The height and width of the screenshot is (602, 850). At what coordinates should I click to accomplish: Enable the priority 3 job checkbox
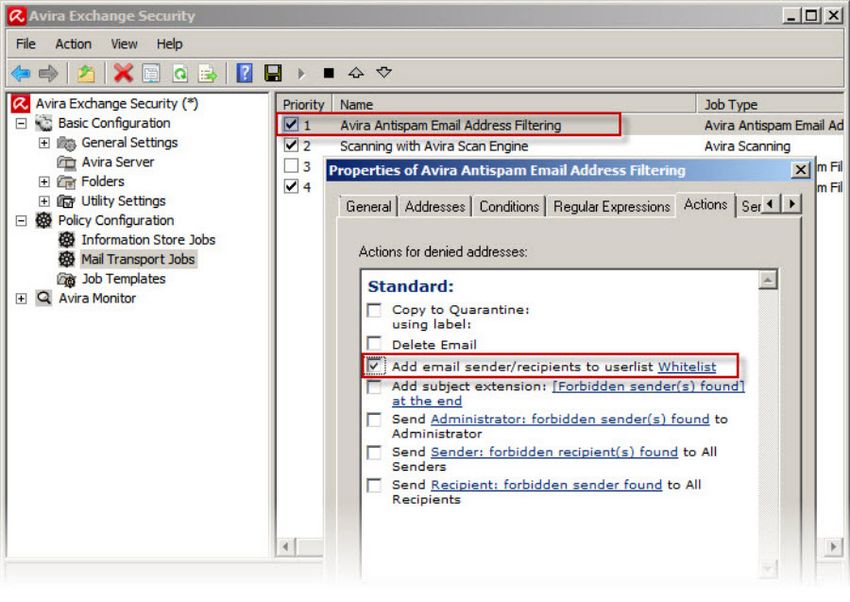[x=291, y=166]
